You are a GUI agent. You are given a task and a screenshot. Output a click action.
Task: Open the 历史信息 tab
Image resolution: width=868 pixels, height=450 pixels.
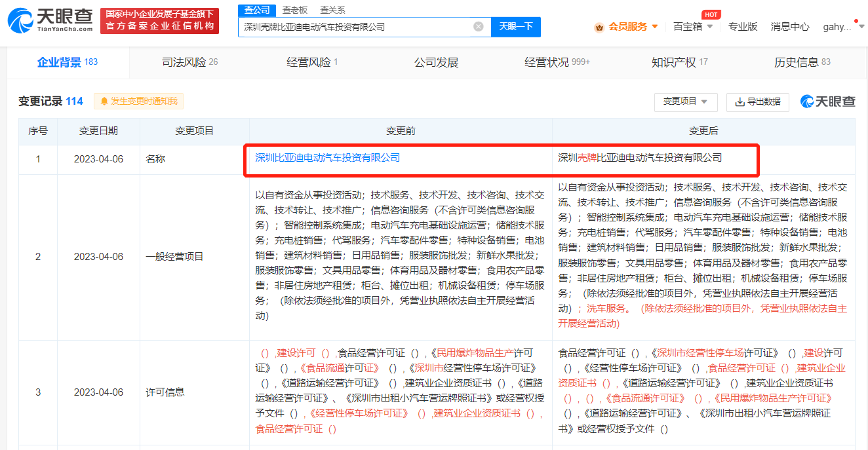click(x=802, y=62)
